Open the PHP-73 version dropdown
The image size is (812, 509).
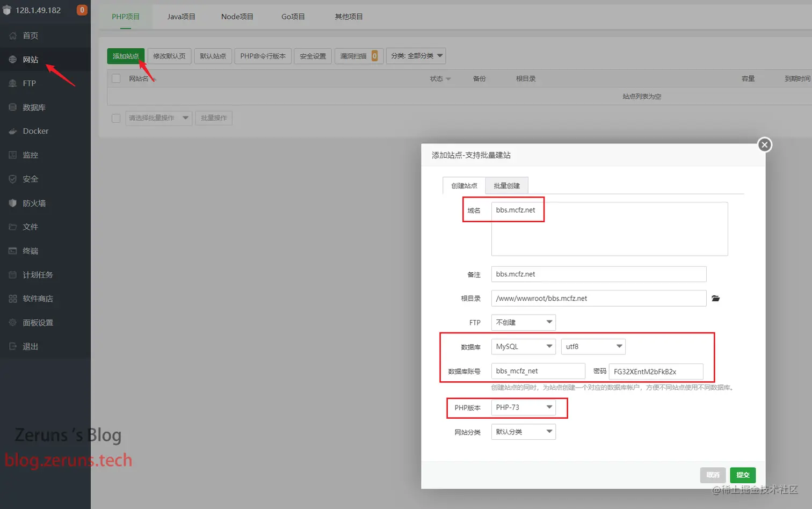(524, 408)
